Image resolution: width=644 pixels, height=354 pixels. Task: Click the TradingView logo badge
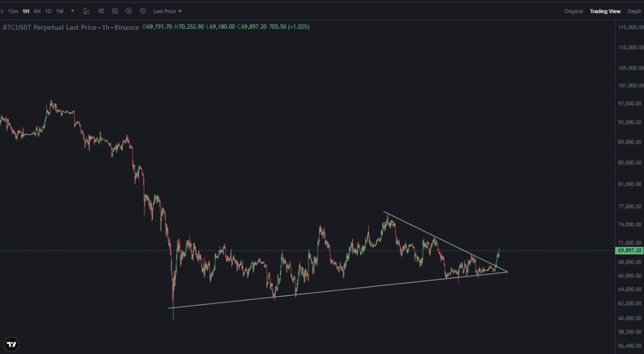point(12,344)
